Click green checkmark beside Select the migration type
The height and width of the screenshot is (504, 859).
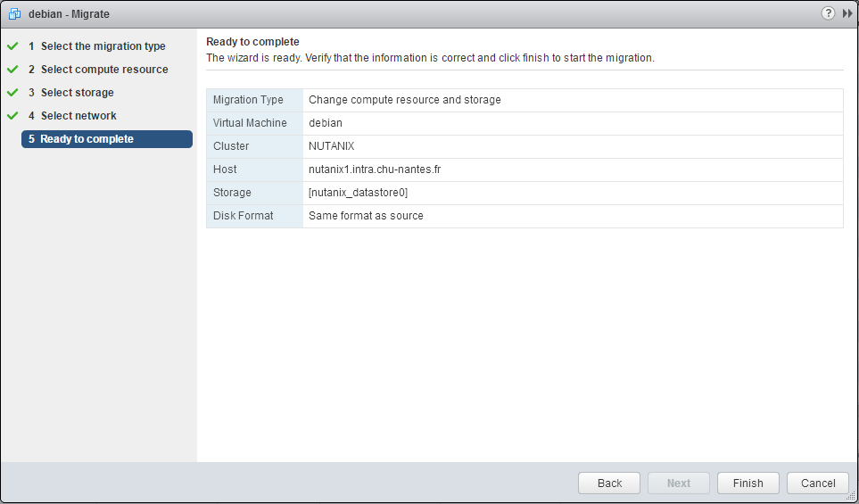12,46
